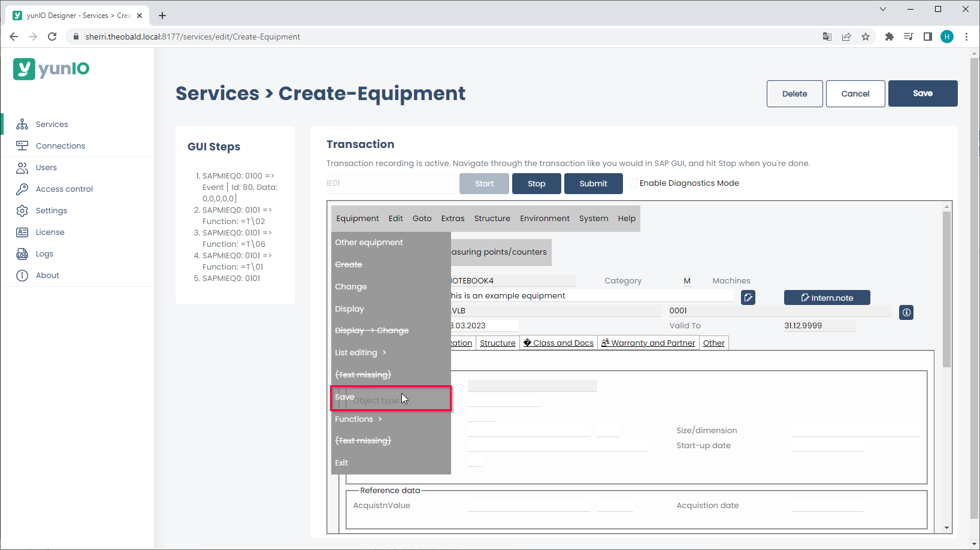Click the translate page icon
This screenshot has width=980, height=550.
(x=827, y=37)
